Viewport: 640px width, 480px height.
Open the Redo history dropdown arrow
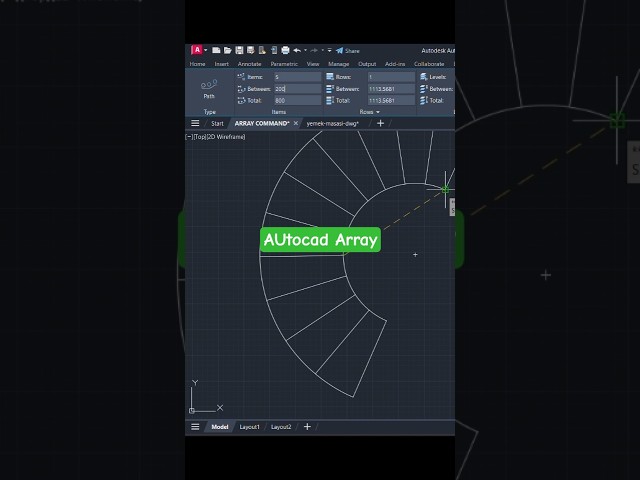[x=322, y=50]
